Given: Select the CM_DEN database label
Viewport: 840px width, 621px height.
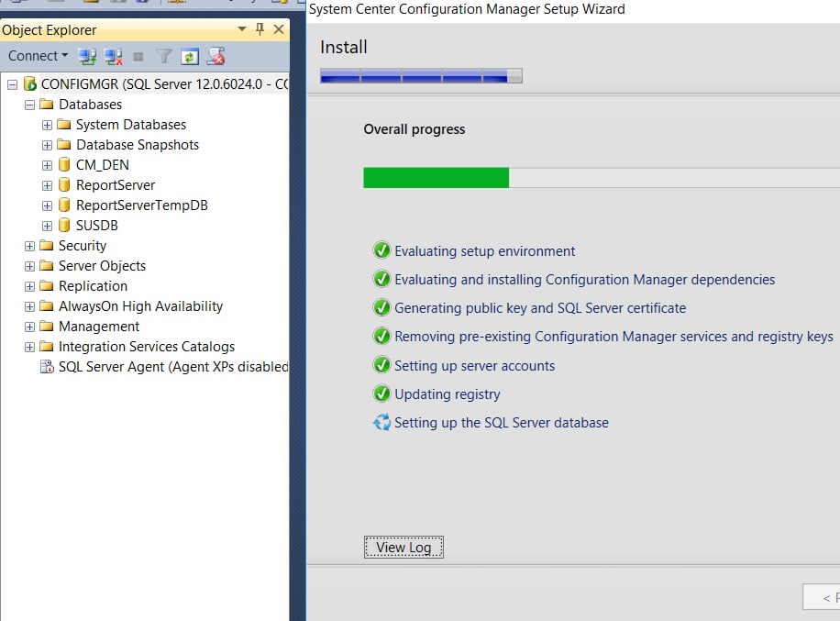Looking at the screenshot, I should coord(103,165).
